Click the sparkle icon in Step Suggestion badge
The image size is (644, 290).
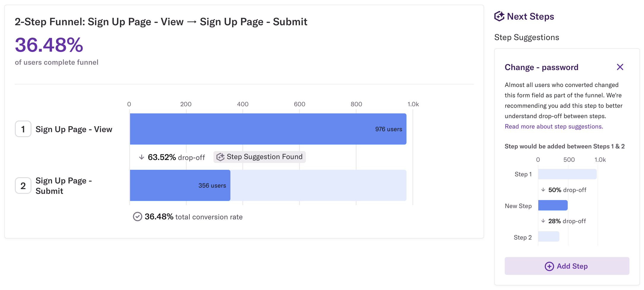coord(220,157)
